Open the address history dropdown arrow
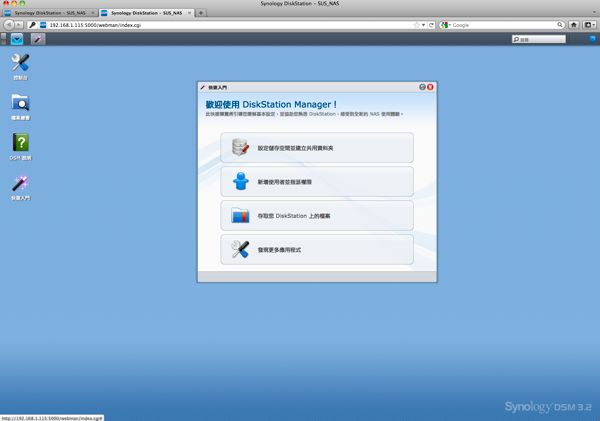The image size is (600, 421). pos(424,25)
